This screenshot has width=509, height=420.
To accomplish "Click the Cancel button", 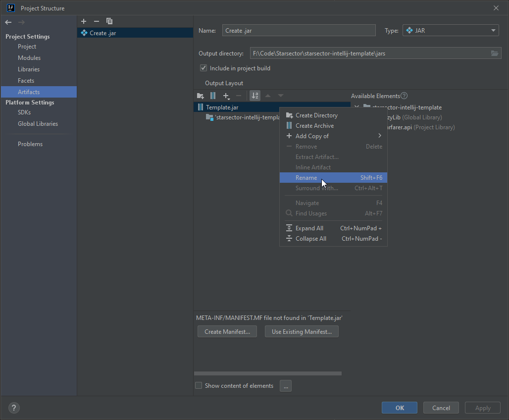I will [x=441, y=408].
